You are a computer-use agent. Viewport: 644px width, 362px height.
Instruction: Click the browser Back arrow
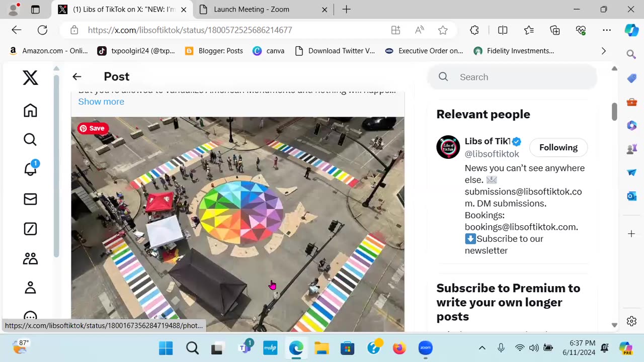[x=17, y=30]
